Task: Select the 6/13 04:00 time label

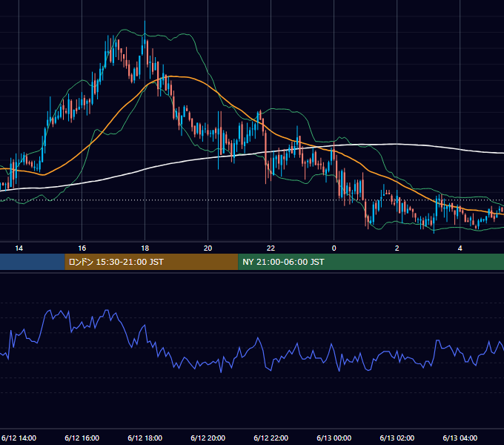Action: click(x=460, y=438)
